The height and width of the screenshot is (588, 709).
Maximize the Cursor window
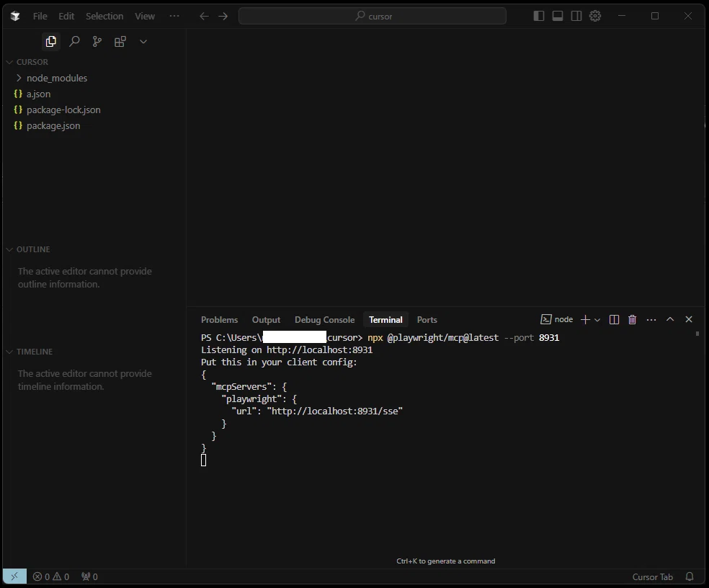tap(655, 16)
